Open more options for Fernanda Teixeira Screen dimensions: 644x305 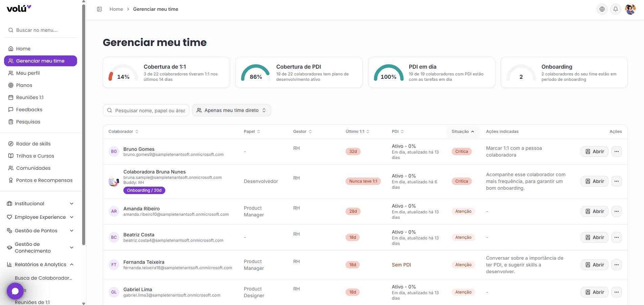click(617, 265)
